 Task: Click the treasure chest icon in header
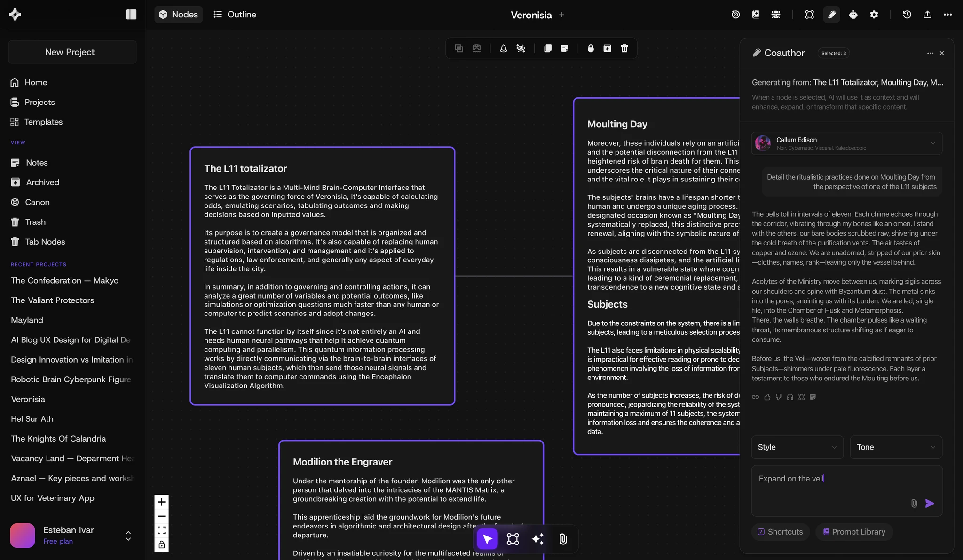(776, 15)
